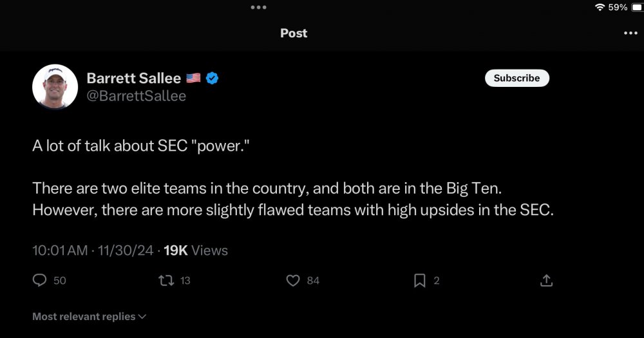Open the three-dot more options menu
Viewport: 644px width, 338px height.
(x=630, y=33)
